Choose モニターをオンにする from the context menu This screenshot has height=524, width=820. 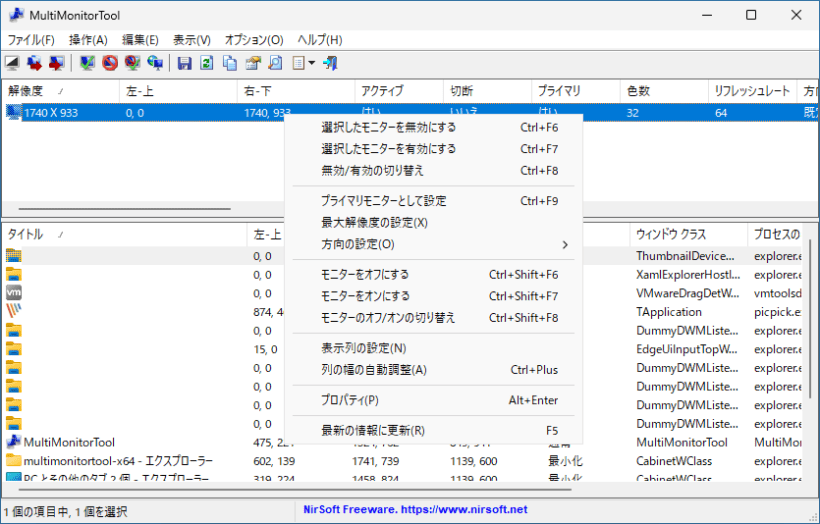click(x=433, y=296)
